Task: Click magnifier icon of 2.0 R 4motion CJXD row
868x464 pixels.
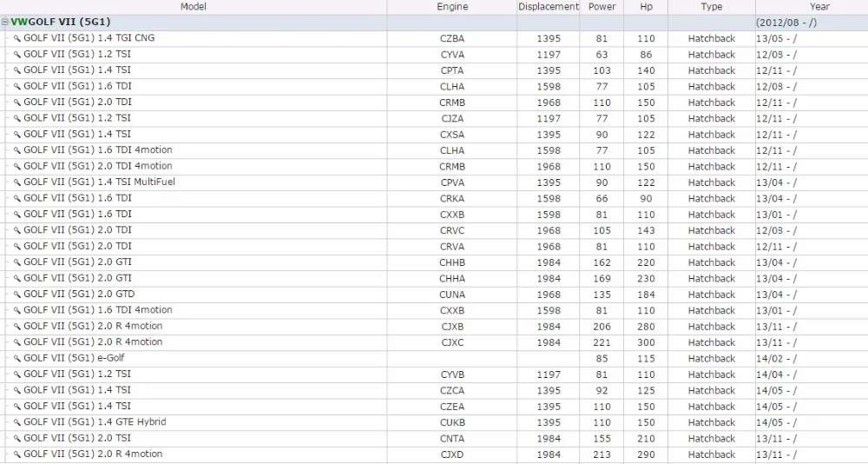Action: click(17, 454)
